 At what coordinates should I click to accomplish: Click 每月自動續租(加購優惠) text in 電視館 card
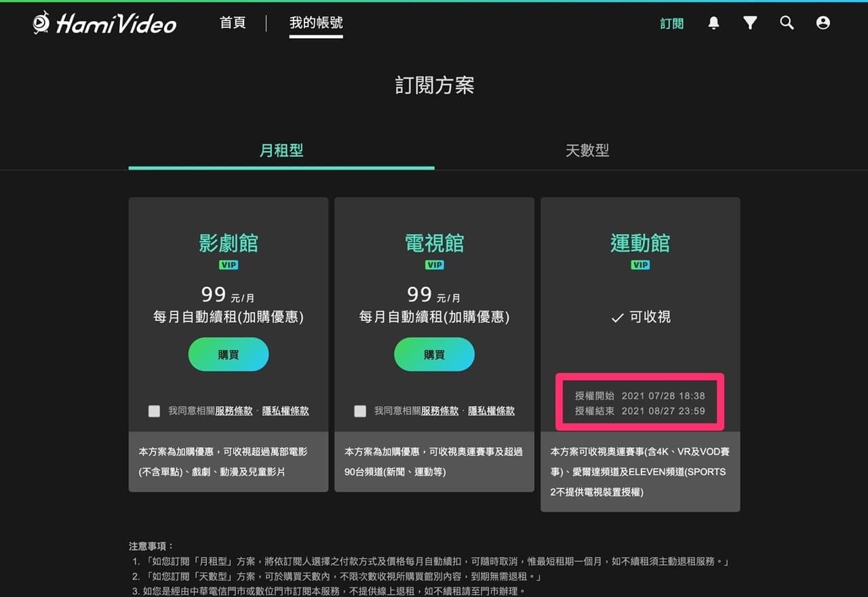point(434,317)
